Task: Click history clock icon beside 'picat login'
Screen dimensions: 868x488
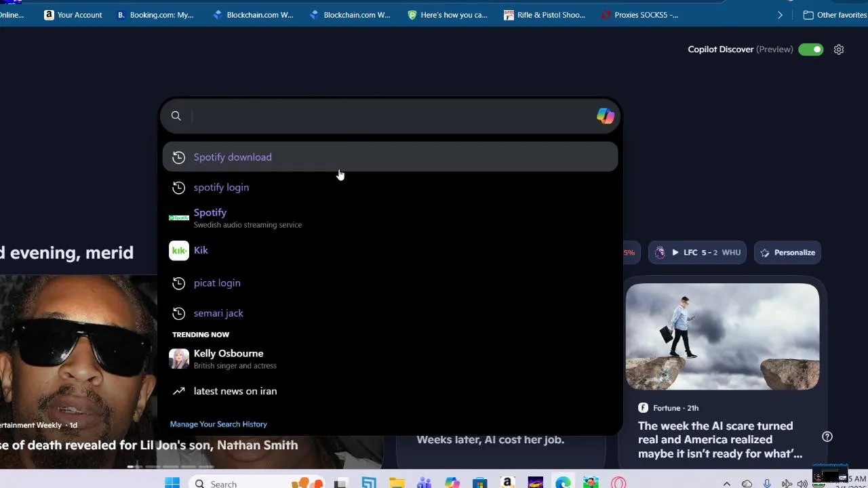Action: coord(178,283)
